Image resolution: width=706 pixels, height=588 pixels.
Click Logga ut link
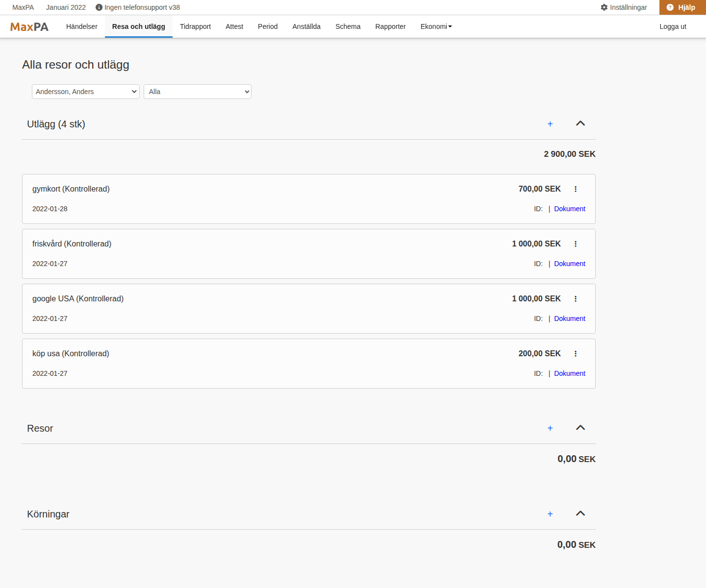(673, 26)
